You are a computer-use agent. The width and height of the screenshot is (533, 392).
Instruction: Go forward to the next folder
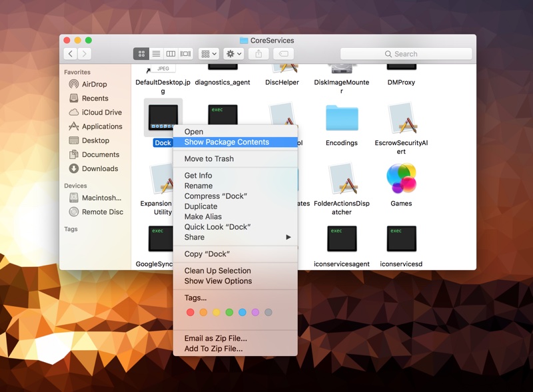pyautogui.click(x=85, y=54)
